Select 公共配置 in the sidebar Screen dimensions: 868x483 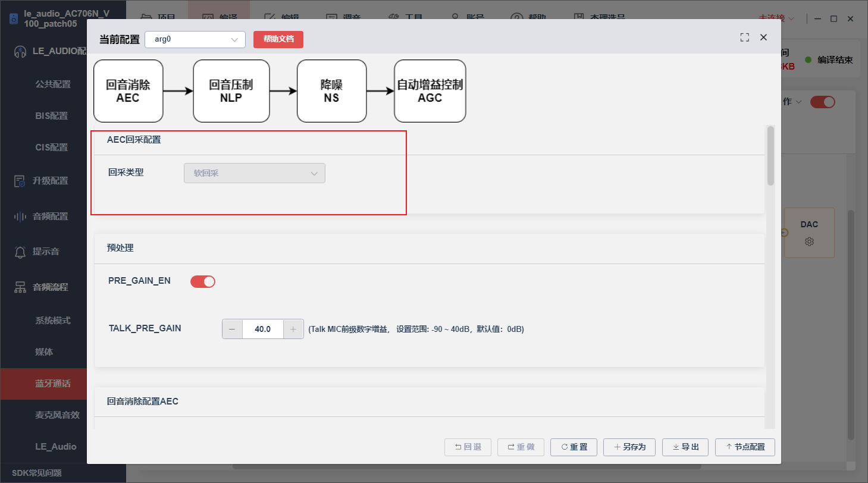coord(53,84)
